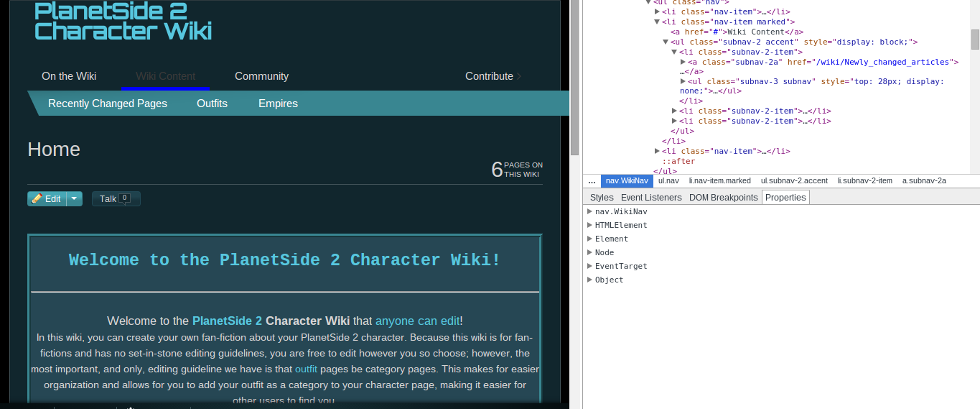The width and height of the screenshot is (980, 409).
Task: Switch to the DOM Breakpoints tab
Action: click(x=723, y=198)
